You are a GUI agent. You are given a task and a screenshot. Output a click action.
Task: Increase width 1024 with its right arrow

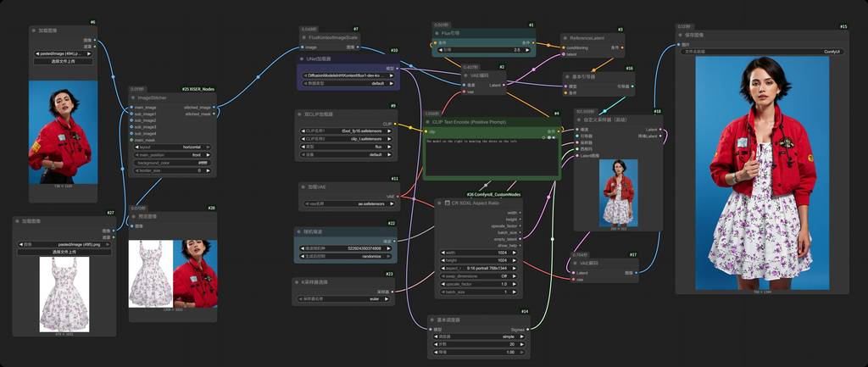pyautogui.click(x=515, y=253)
